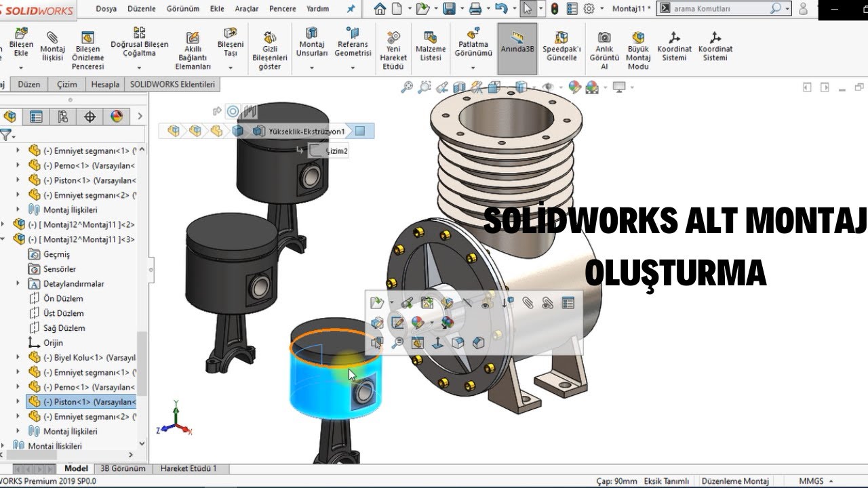Switch to the Hesapla ribbon tab
This screenshot has width=868, height=488.
pyautogui.click(x=105, y=85)
